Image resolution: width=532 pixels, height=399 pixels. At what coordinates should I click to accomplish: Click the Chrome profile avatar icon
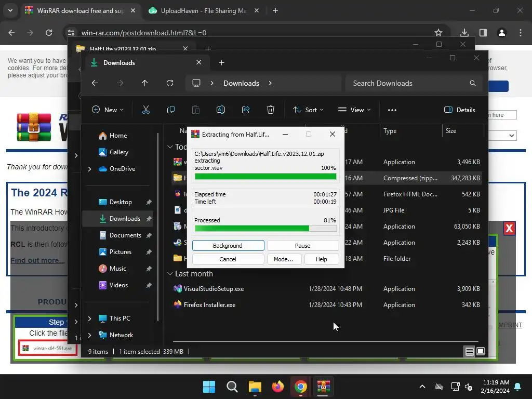point(502,33)
